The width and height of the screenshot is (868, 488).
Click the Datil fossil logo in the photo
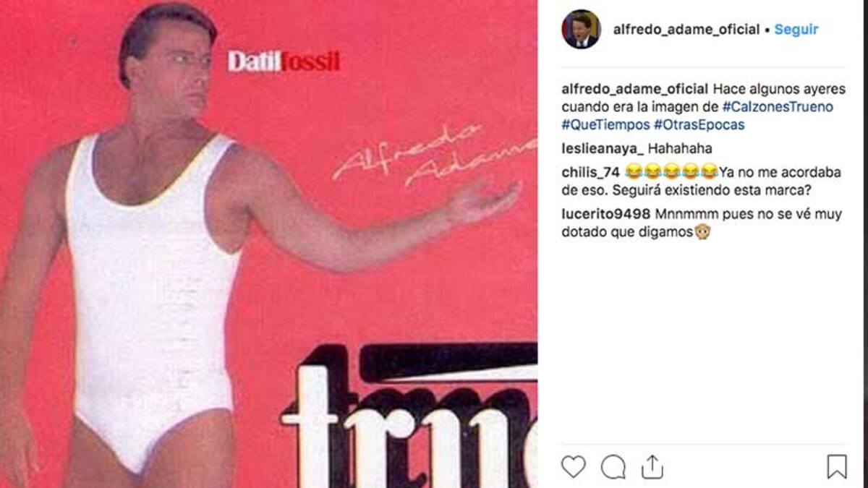(x=284, y=61)
